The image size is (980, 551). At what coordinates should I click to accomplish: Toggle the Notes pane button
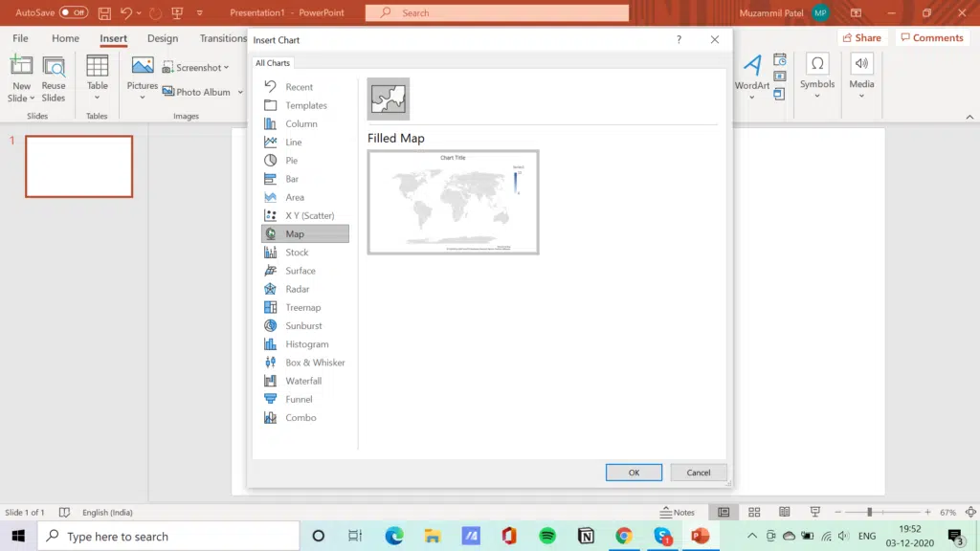click(678, 513)
